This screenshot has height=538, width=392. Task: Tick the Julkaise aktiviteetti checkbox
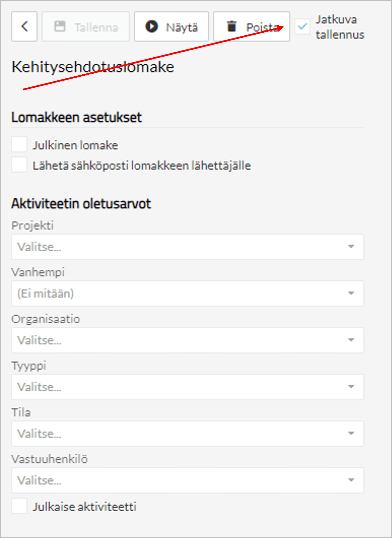coord(19,506)
